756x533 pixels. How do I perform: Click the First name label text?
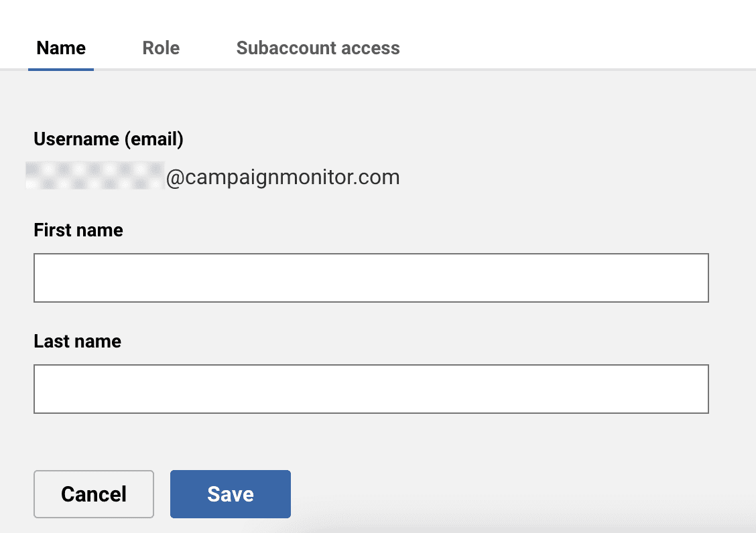[x=78, y=230]
